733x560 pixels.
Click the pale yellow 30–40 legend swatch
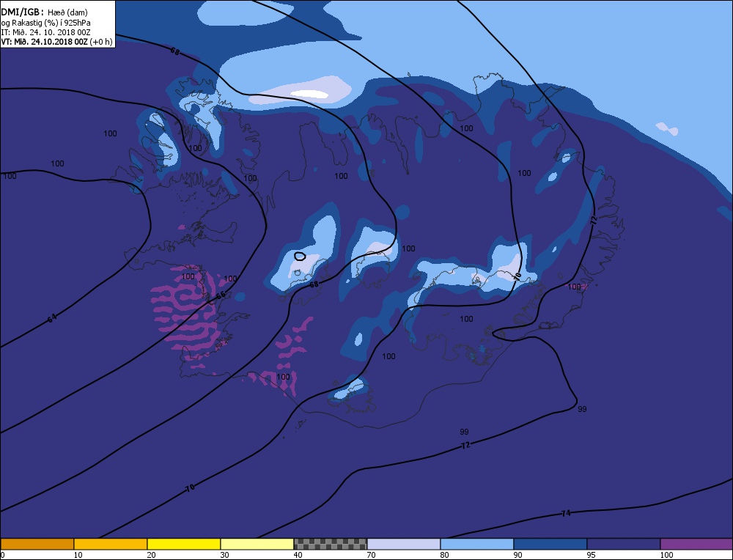pyautogui.click(x=257, y=544)
